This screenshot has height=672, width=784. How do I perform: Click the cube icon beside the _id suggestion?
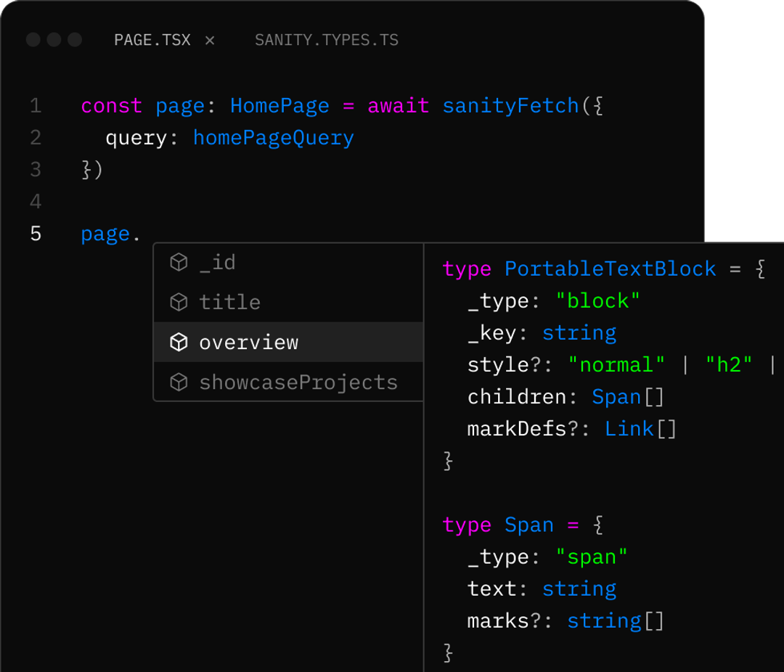pos(179,262)
